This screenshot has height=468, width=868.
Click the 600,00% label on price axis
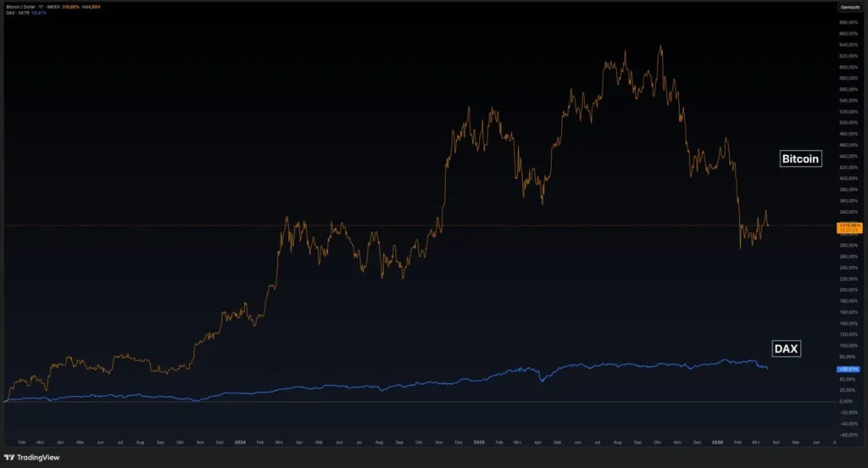849,67
